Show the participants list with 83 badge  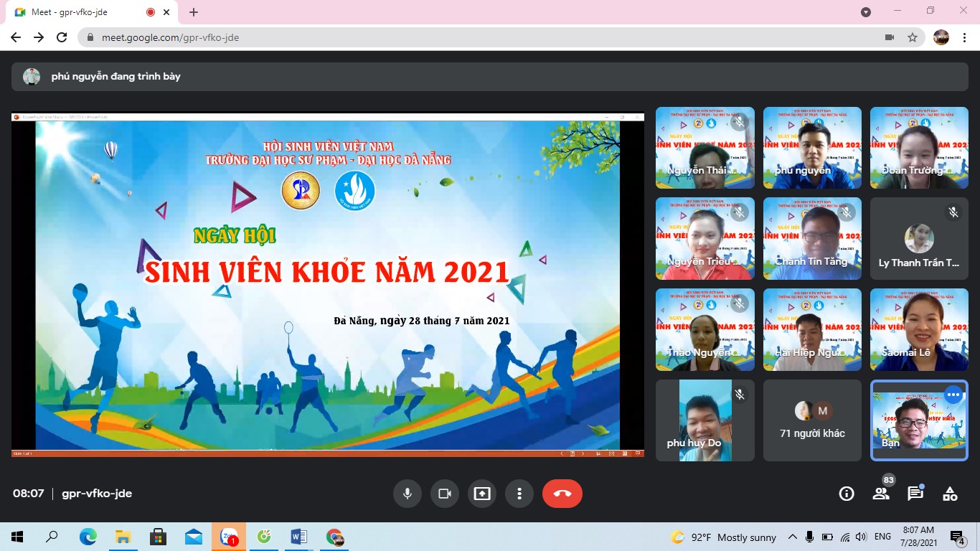(881, 494)
